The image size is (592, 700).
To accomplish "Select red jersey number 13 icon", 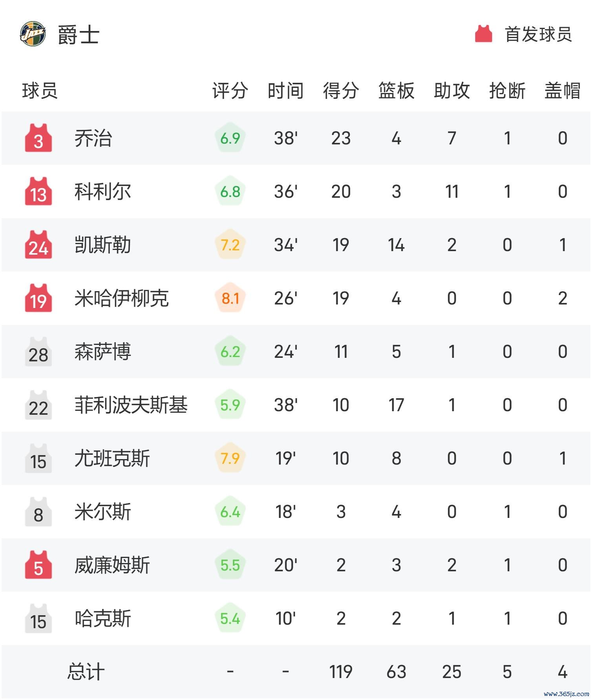I will coord(38,191).
